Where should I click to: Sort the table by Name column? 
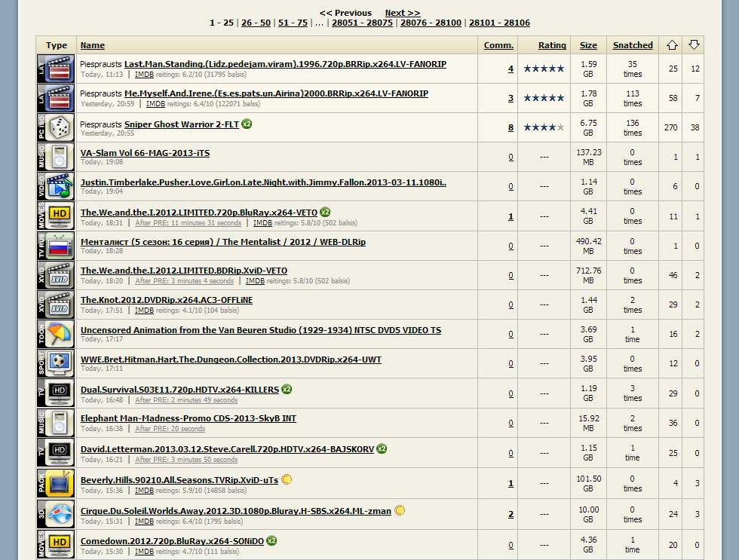pos(92,45)
